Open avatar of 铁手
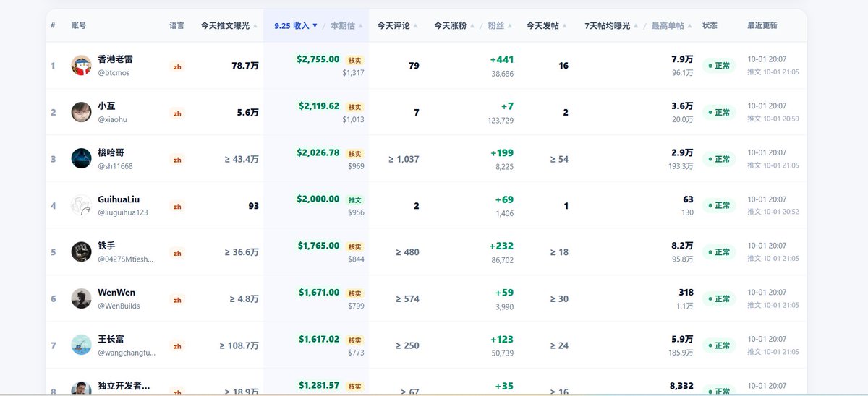Viewport: 868px width, 396px height. click(81, 252)
